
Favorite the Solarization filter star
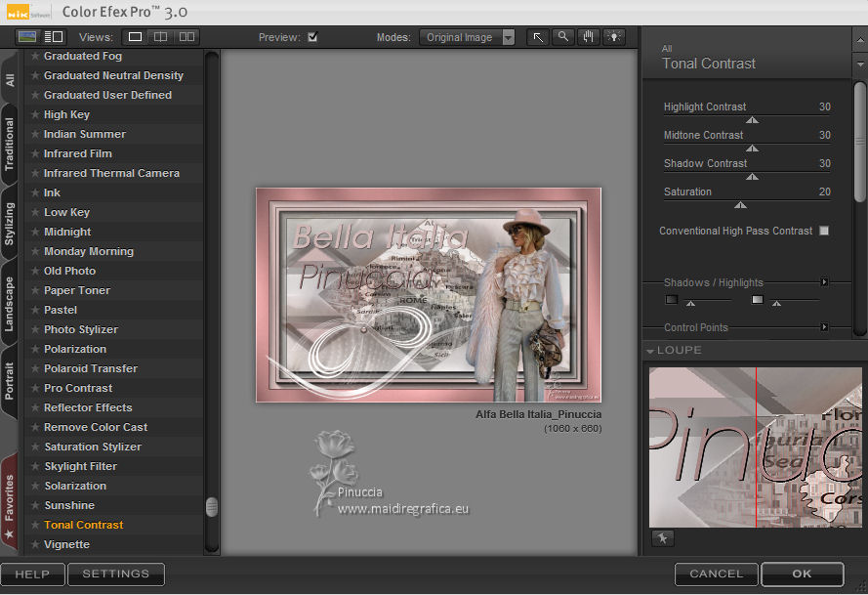(x=35, y=486)
